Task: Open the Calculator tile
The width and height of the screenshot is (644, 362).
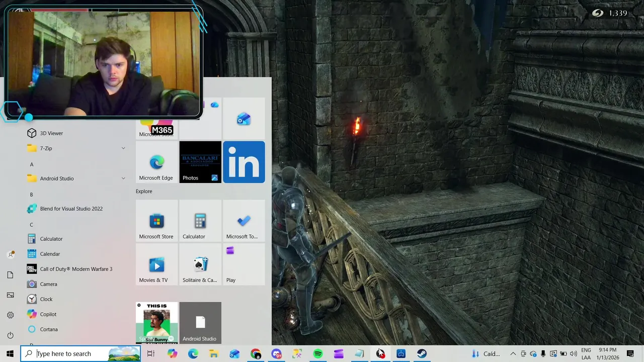Action: click(200, 221)
